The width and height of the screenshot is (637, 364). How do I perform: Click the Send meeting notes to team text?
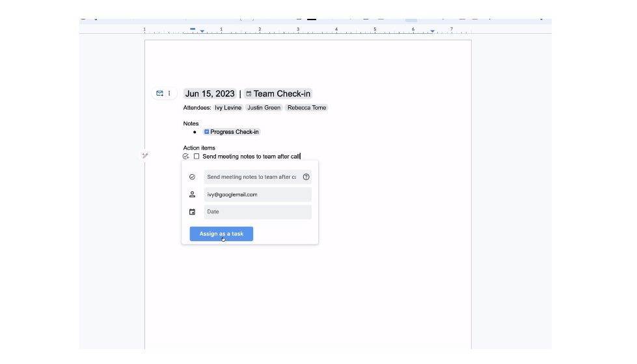tap(251, 156)
